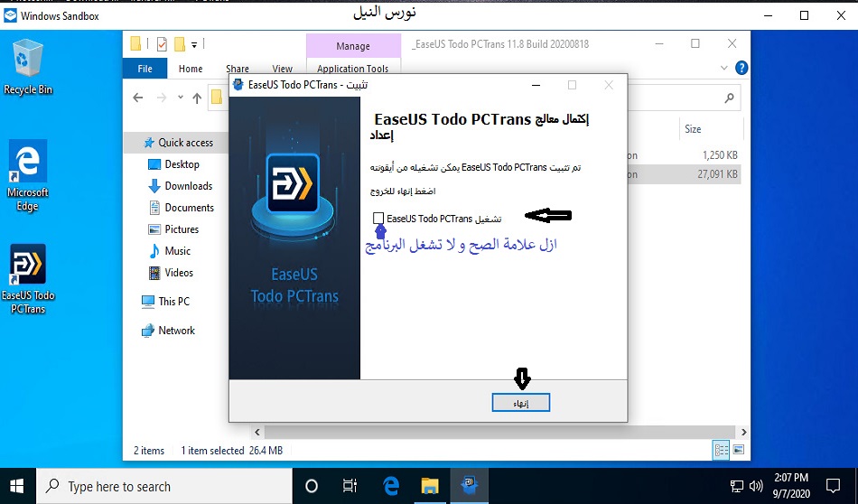Click EaseUS installer icon in taskbar
Screen dimensions: 858x504
(470, 486)
